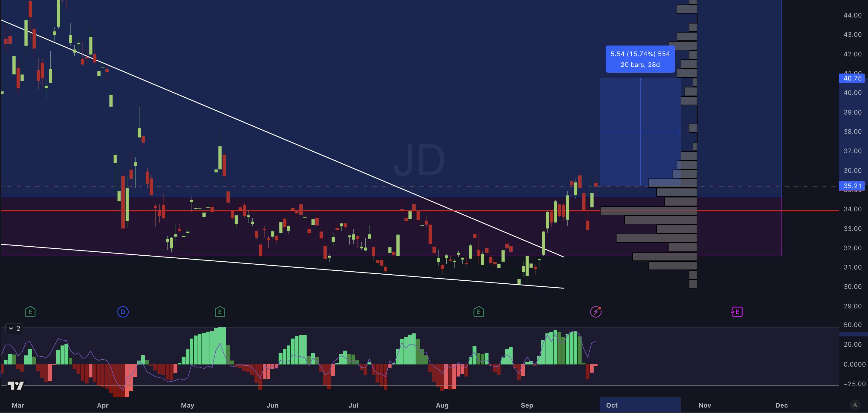Click the Sep label on time axis
868x413 pixels.
[527, 405]
